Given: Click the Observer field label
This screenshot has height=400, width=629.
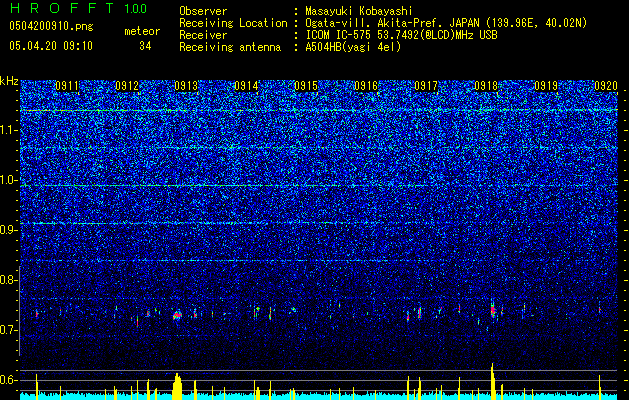Looking at the screenshot, I should pyautogui.click(x=203, y=11).
